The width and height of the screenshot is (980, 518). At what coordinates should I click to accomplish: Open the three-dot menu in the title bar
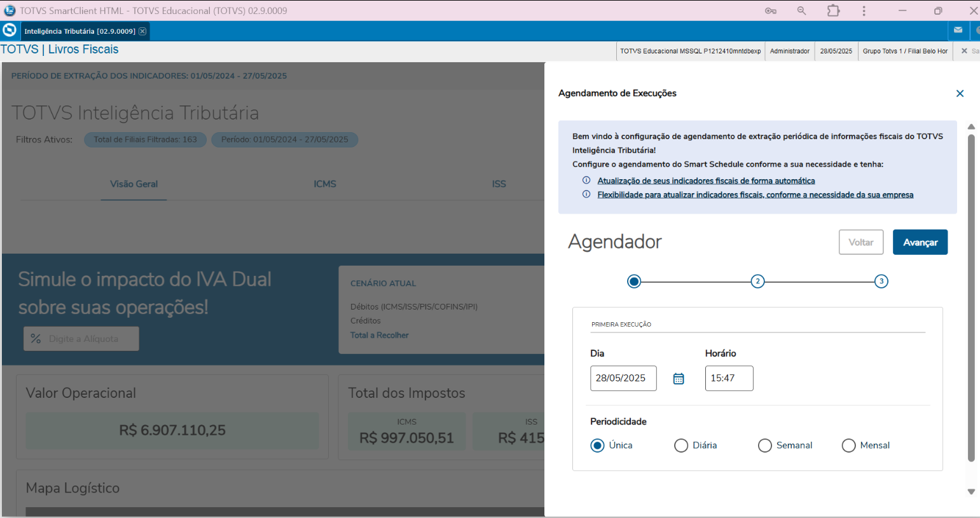864,11
